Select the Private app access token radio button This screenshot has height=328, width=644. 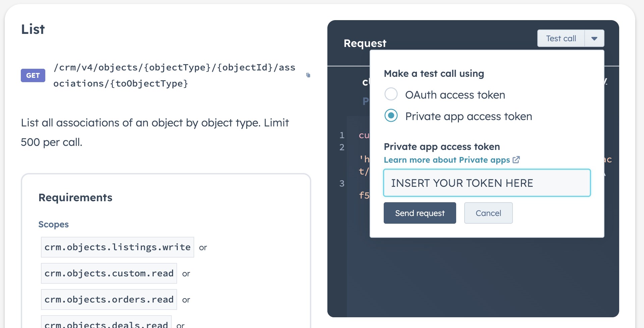tap(391, 116)
